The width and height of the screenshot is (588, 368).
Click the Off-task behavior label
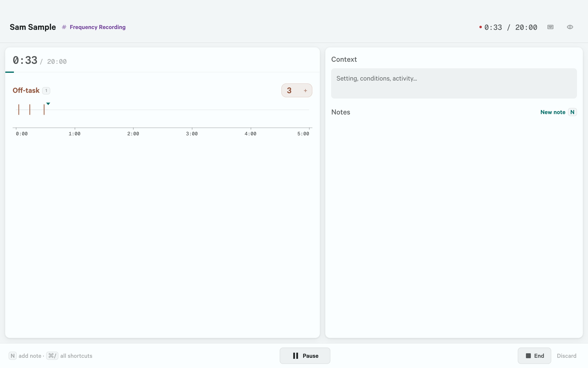click(x=26, y=91)
